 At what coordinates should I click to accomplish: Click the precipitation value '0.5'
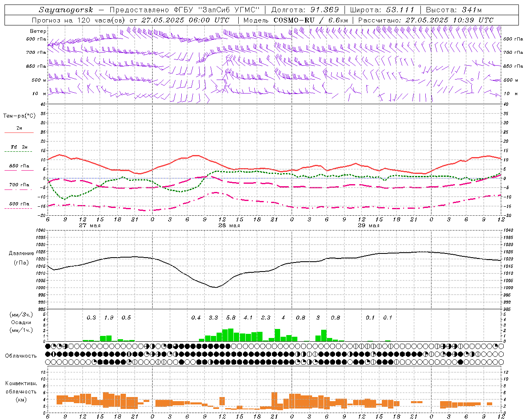coord(126,317)
